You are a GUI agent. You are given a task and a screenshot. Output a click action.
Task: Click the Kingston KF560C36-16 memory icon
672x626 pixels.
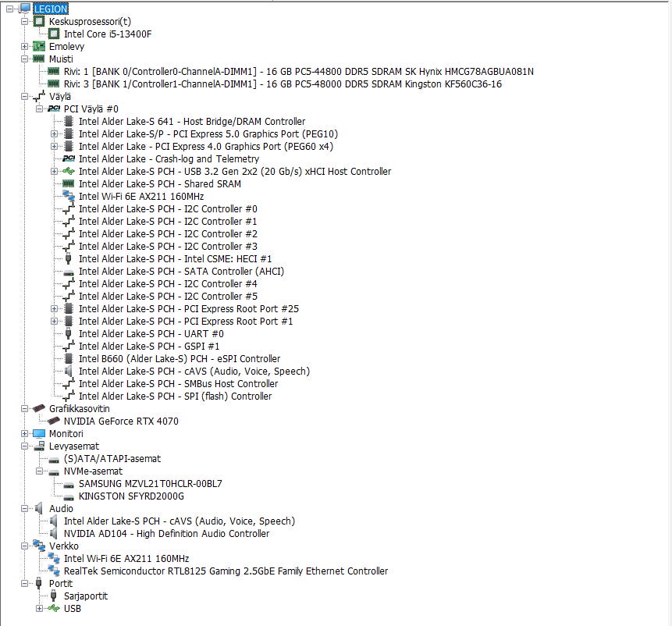click(x=54, y=84)
